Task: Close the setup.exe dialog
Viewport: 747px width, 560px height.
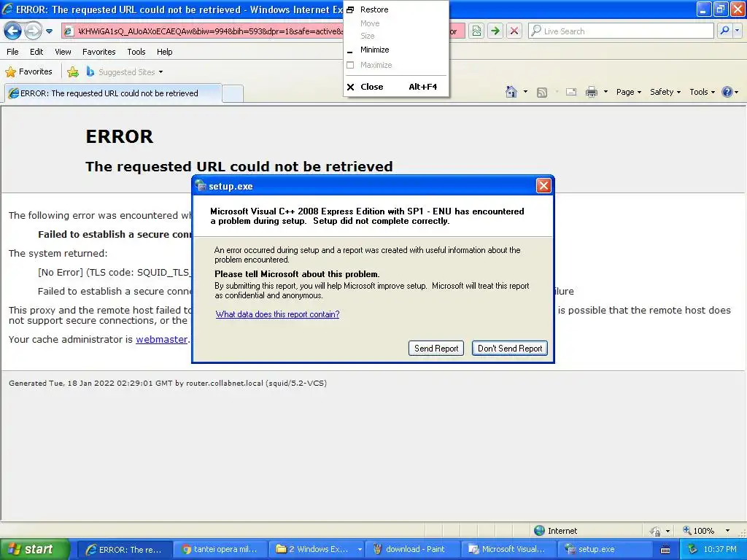Action: 543,186
